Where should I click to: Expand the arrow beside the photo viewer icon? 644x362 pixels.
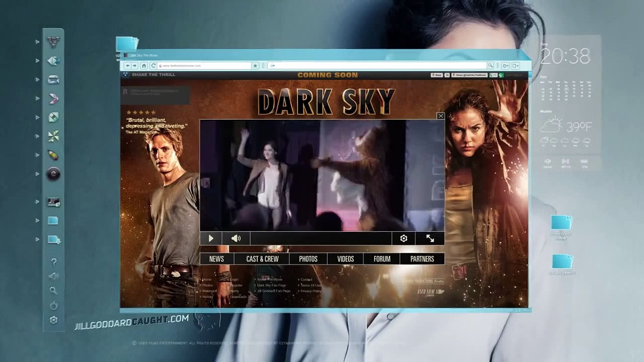pyautogui.click(x=37, y=202)
